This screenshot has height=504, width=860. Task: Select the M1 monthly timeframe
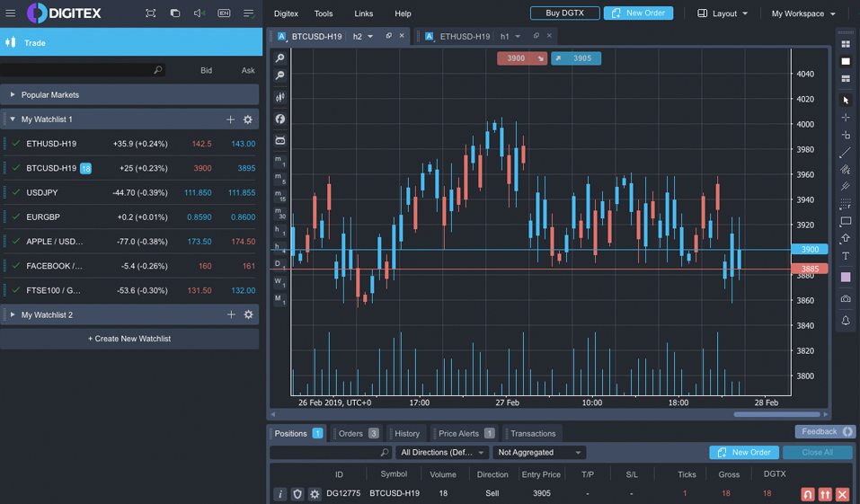(279, 299)
